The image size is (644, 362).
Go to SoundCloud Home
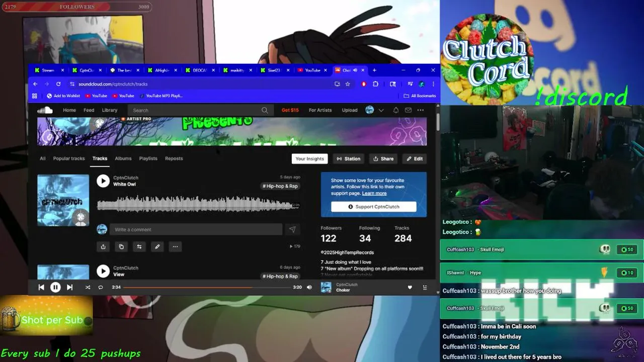(x=69, y=110)
